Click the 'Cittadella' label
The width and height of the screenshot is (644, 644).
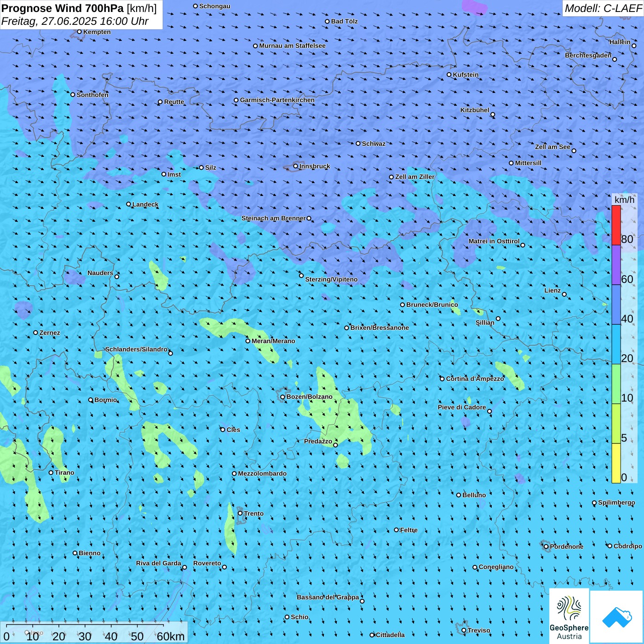pyautogui.click(x=390, y=635)
